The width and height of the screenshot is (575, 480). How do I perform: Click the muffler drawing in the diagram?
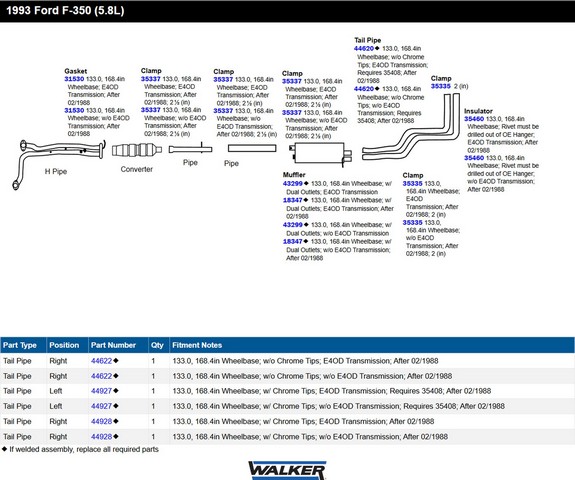pos(321,154)
